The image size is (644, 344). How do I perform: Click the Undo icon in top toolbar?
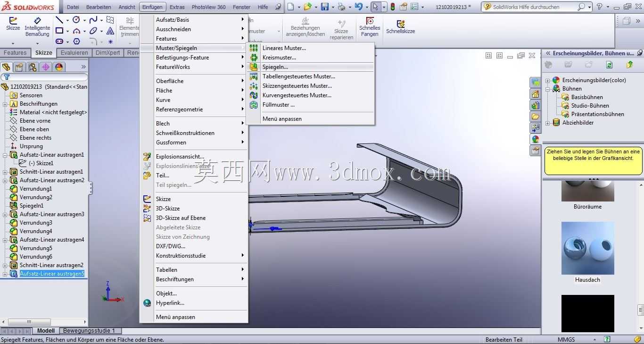pyautogui.click(x=358, y=7)
